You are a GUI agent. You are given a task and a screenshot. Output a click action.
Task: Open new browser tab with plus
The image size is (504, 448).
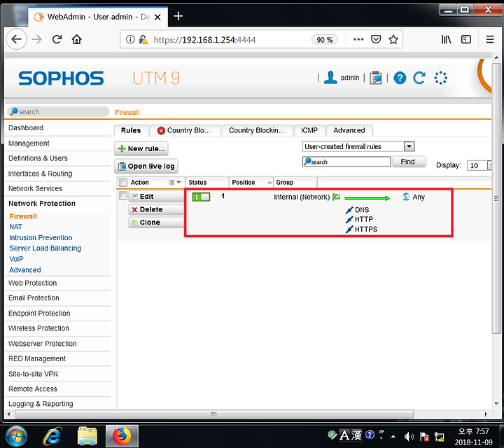[x=178, y=15]
